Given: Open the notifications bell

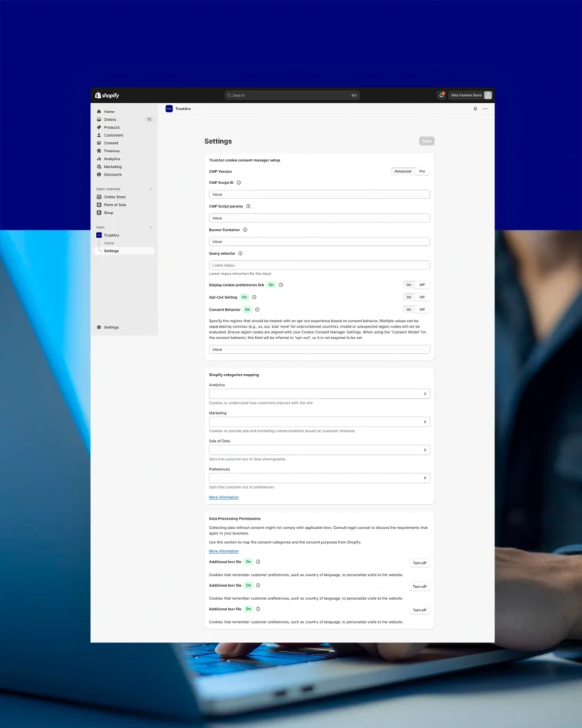Looking at the screenshot, I should point(441,95).
